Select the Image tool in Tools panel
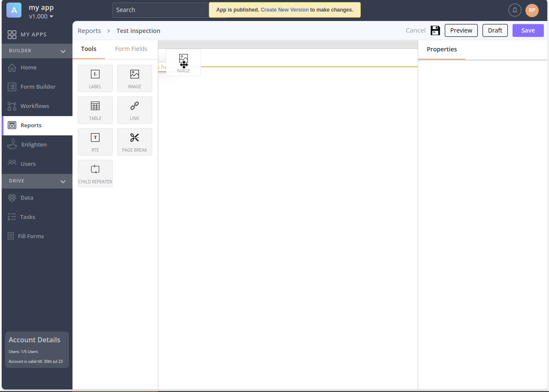 pyautogui.click(x=135, y=78)
